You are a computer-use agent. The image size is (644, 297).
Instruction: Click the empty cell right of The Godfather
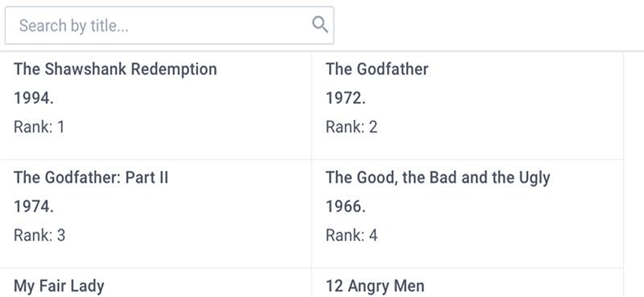pos(633,105)
